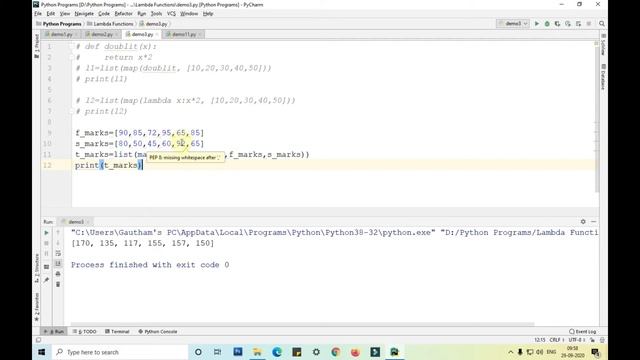Run with coverage from the top toolbar

click(557, 24)
